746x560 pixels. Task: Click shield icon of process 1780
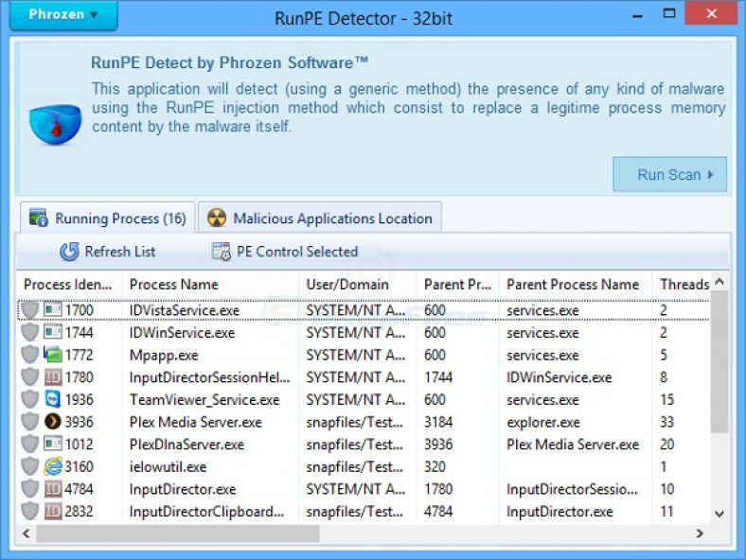(x=30, y=377)
